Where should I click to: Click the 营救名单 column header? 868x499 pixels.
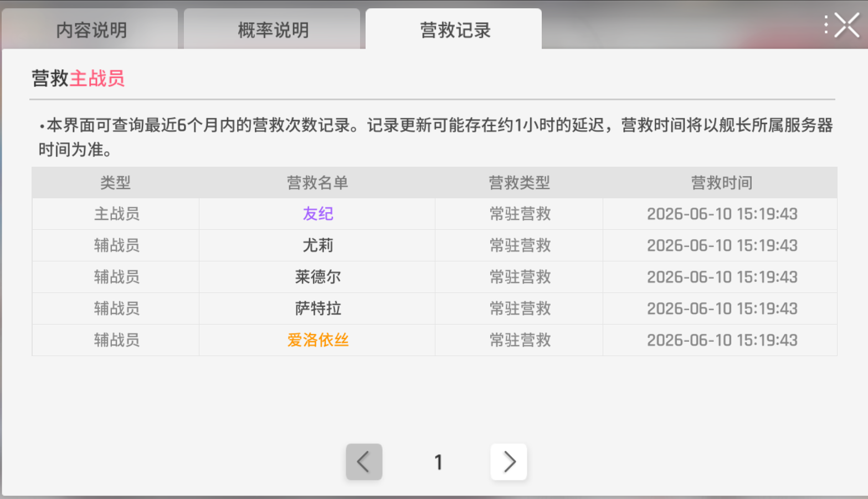coord(317,183)
